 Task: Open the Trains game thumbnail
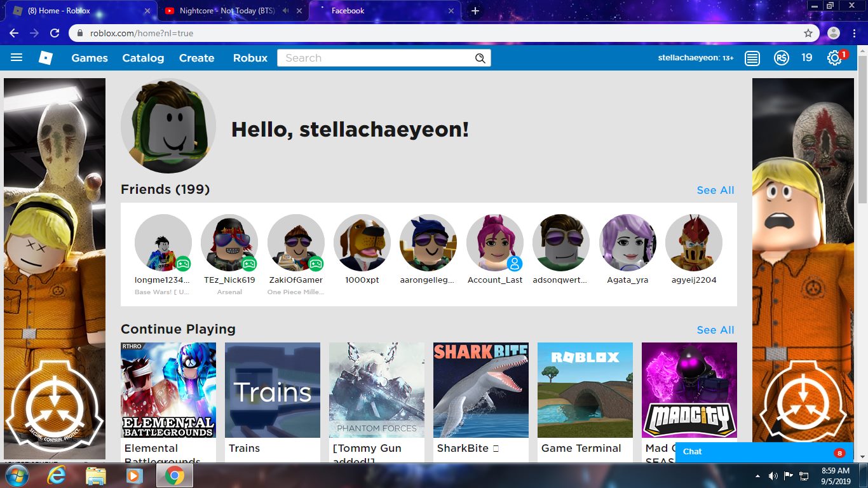[x=273, y=390]
